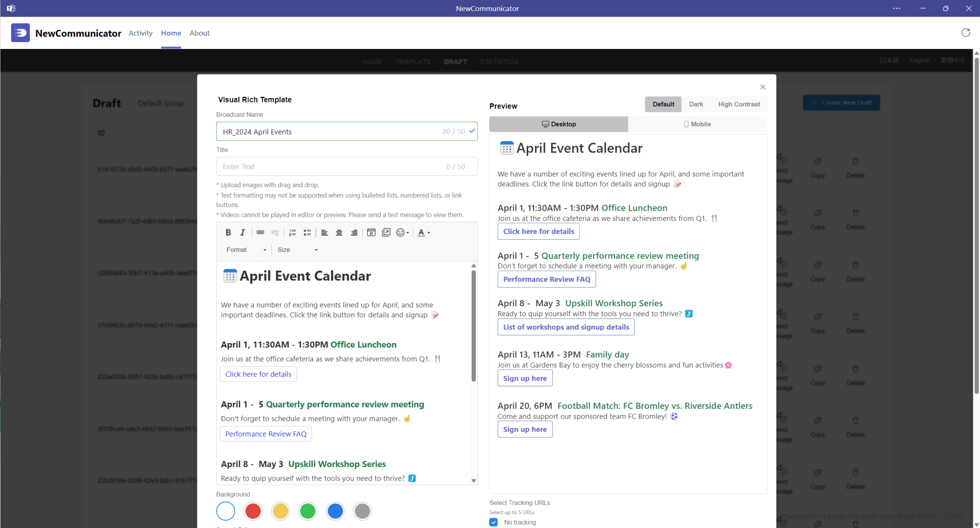
Task: Switch preview to High Contrast theme
Action: tap(739, 104)
